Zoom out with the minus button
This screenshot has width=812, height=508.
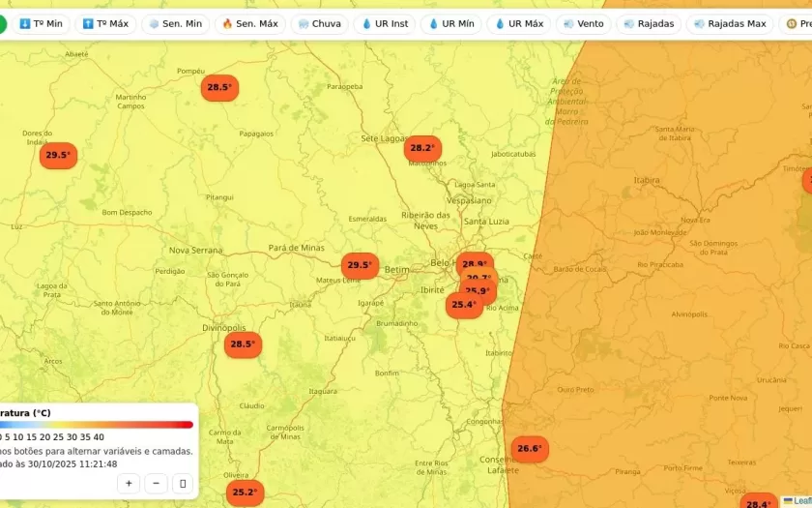point(156,484)
